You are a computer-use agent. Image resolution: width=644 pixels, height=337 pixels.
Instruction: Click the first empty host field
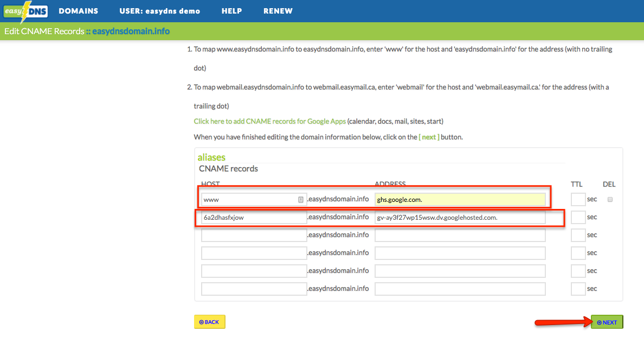tap(254, 235)
